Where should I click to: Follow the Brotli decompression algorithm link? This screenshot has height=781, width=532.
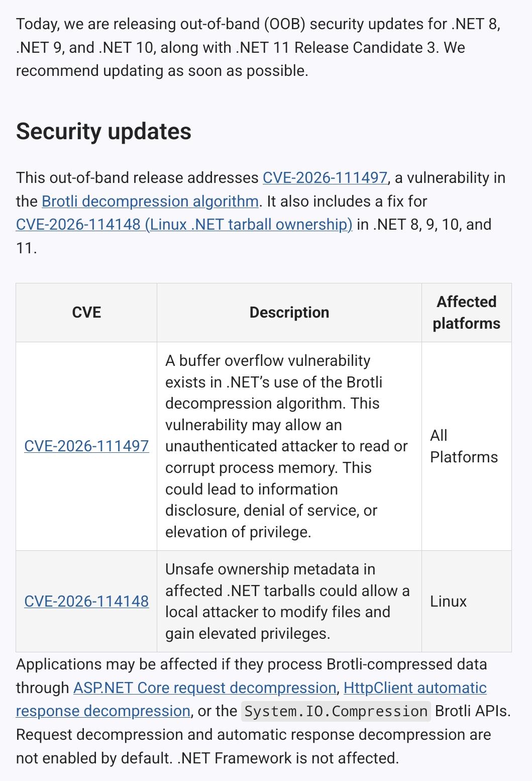(150, 201)
